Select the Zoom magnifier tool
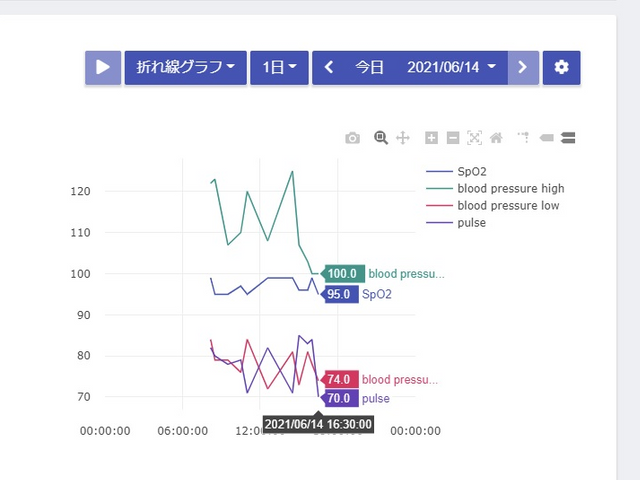640x480 pixels. click(x=380, y=138)
